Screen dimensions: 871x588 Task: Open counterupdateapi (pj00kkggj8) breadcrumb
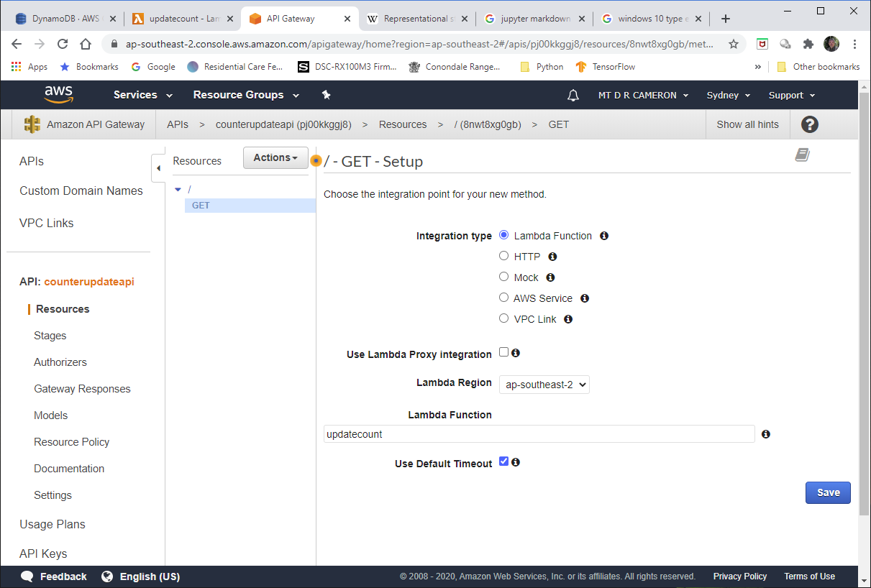pyautogui.click(x=283, y=124)
